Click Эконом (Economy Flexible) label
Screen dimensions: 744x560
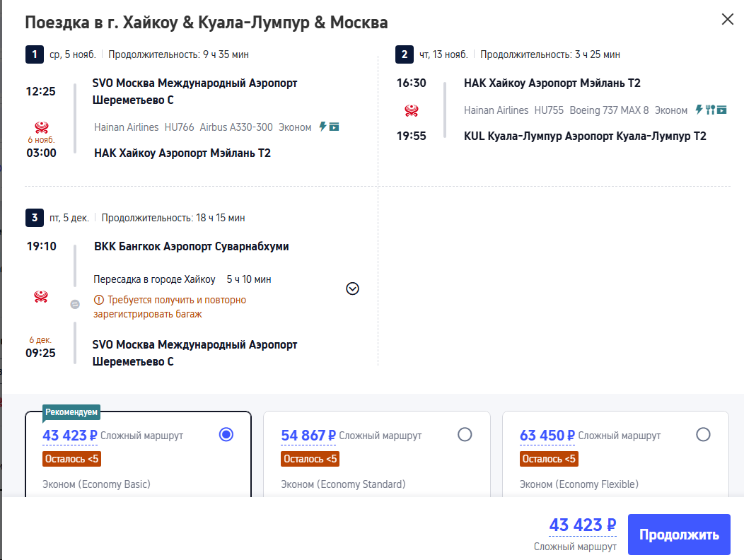(579, 484)
